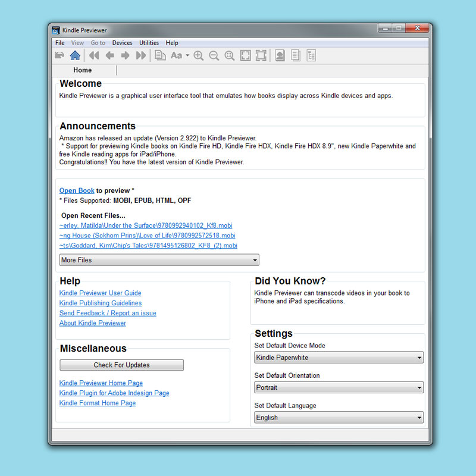Click the reset zoom magnifier icon

[x=230, y=55]
